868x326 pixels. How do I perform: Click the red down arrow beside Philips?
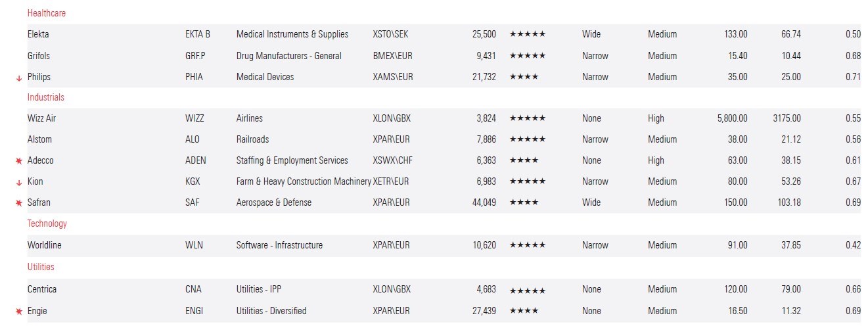click(x=19, y=78)
